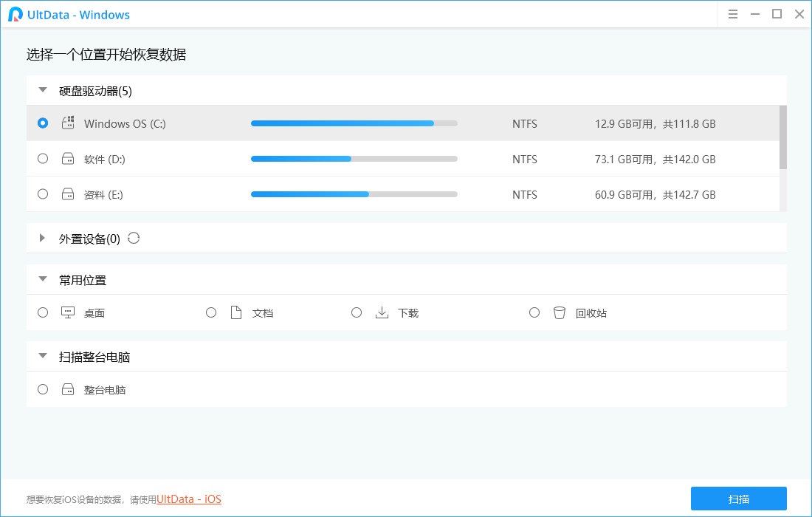Click the disk icon beside 整台电脑
Viewport: 812px width, 517px height.
[x=67, y=389]
